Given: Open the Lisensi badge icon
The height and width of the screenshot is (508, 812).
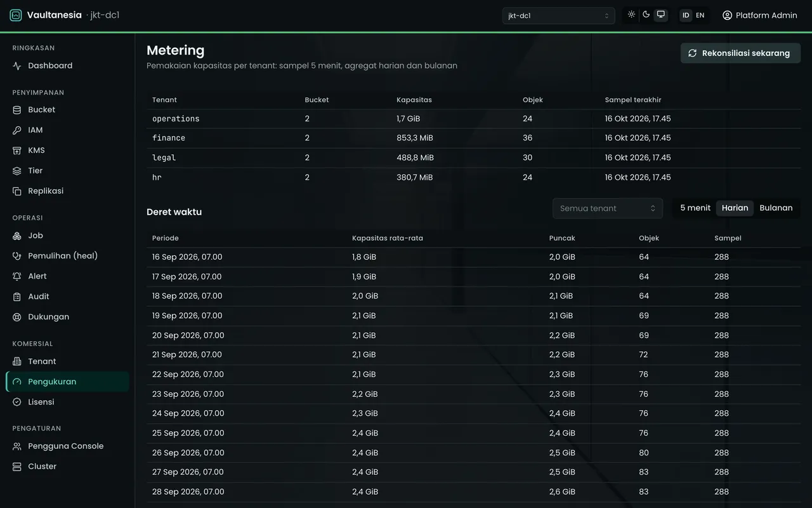Looking at the screenshot, I should click(x=17, y=402).
